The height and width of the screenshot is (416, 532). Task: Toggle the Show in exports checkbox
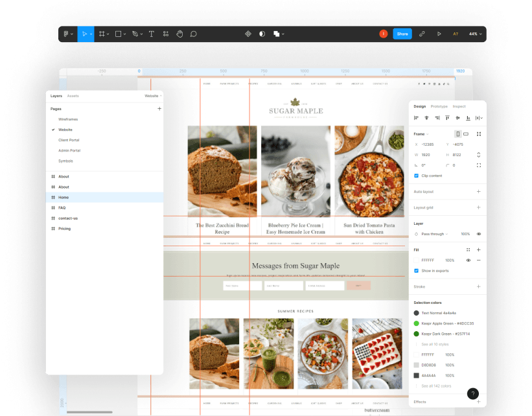(x=416, y=270)
